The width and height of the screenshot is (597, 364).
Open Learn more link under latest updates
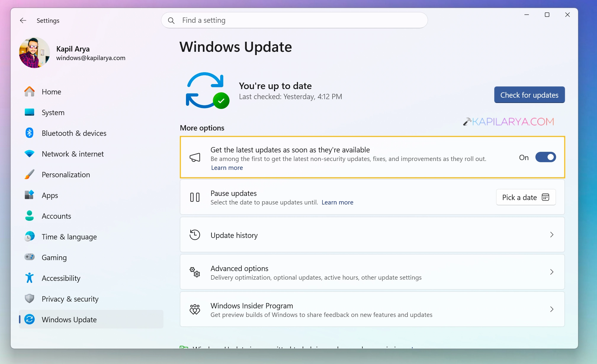(x=227, y=168)
